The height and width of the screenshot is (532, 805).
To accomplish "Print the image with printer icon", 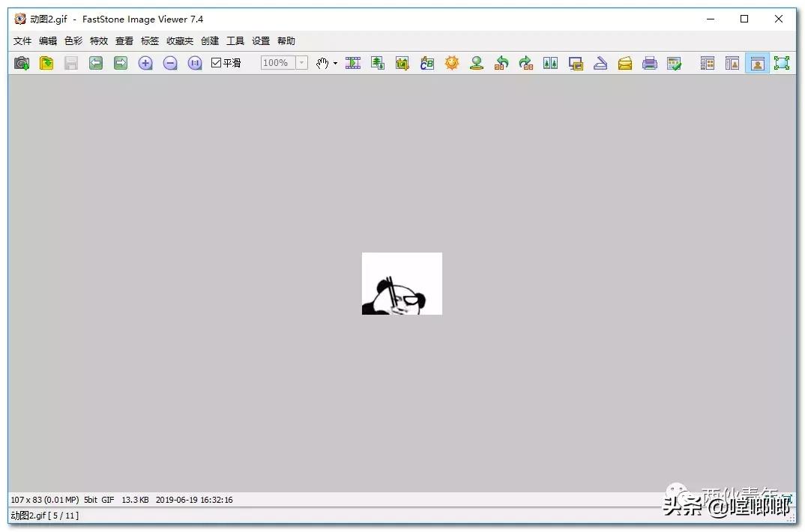I will (649, 63).
